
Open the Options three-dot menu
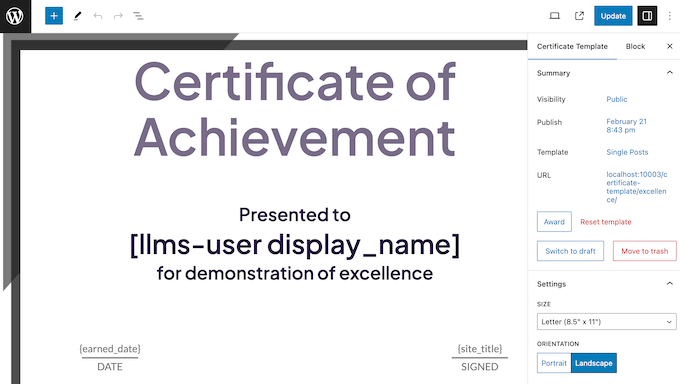click(670, 16)
